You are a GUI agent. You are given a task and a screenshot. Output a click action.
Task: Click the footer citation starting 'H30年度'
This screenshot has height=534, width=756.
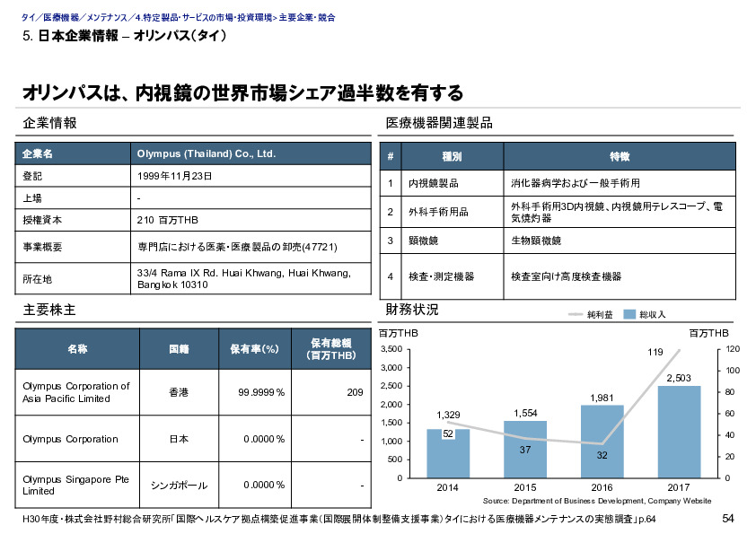pos(339,519)
